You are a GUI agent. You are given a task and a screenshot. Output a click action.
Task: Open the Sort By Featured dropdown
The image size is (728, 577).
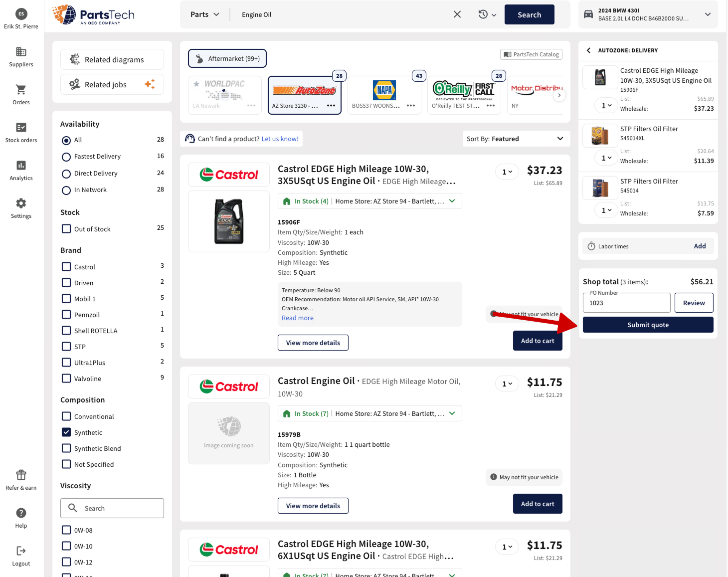(515, 139)
